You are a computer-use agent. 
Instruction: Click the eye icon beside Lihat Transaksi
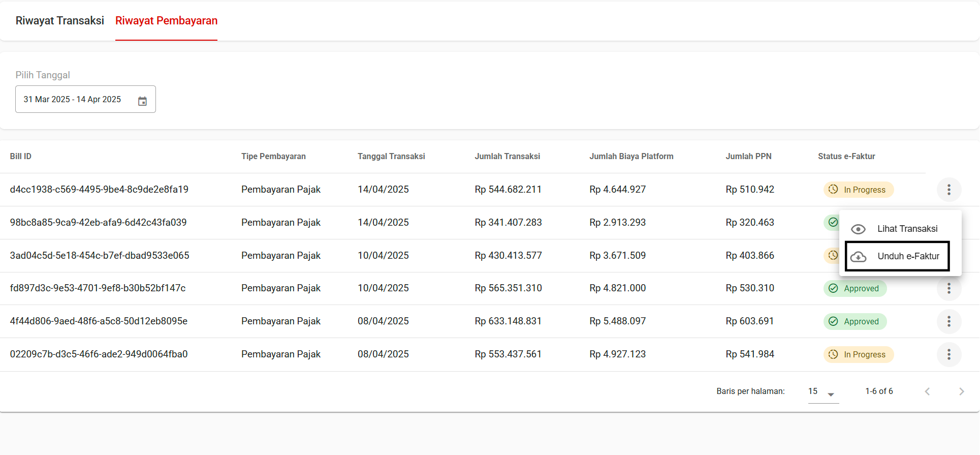[858, 229]
